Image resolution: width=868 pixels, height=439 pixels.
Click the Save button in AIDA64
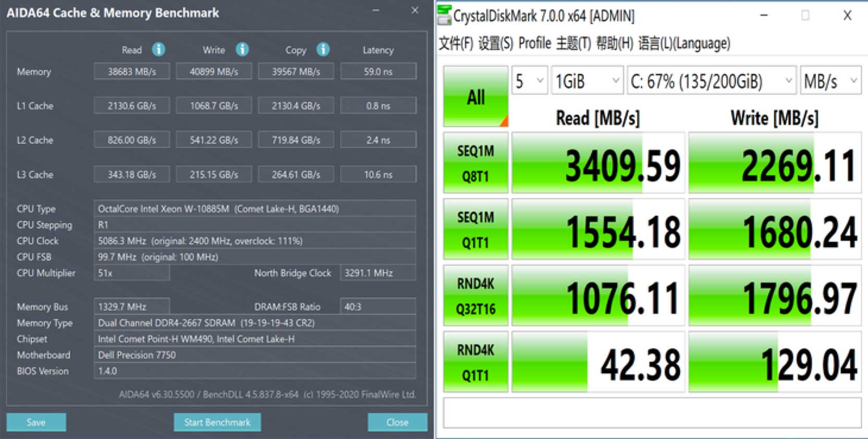click(x=36, y=422)
